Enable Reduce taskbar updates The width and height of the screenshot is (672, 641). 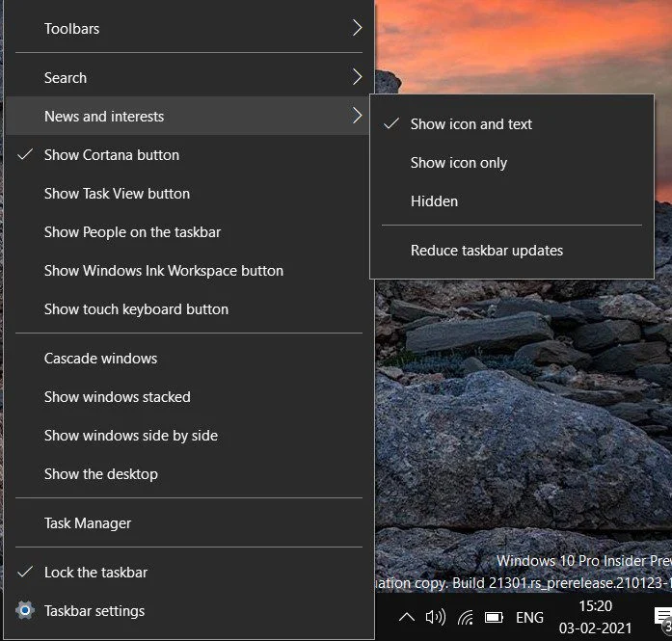(x=512, y=251)
